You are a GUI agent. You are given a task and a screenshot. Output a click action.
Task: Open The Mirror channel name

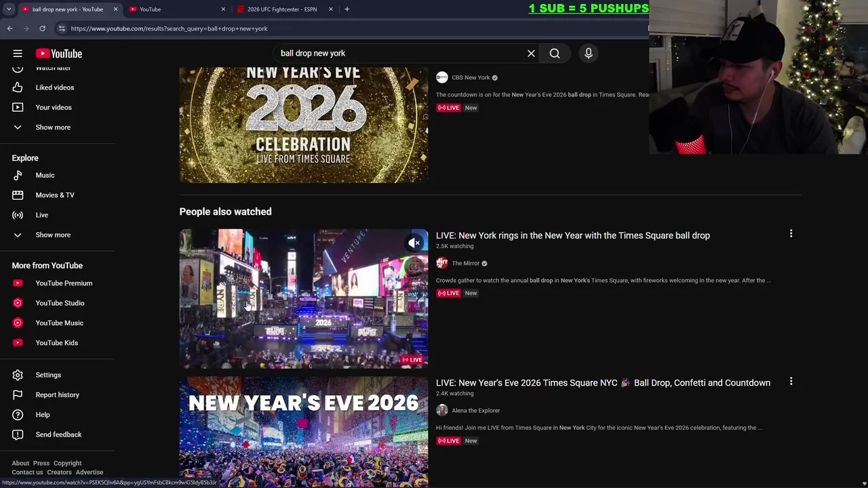pos(465,263)
